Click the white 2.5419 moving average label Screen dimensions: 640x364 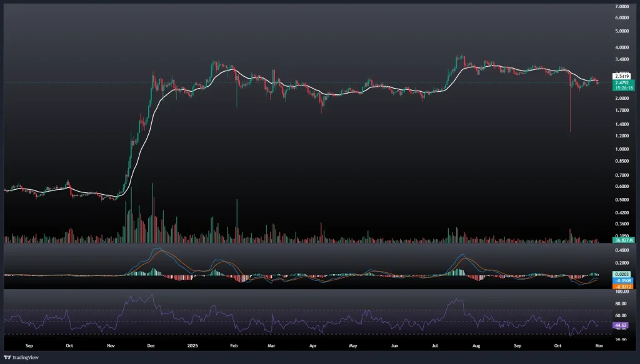pyautogui.click(x=604, y=76)
